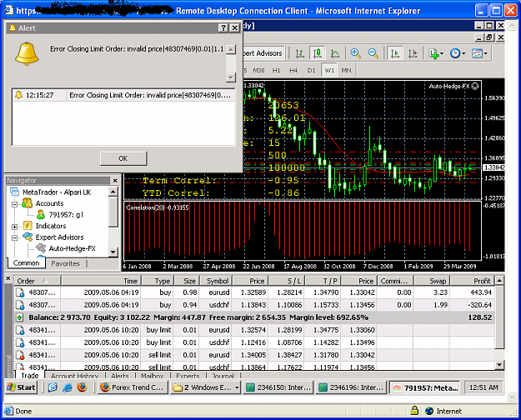The image size is (521, 420).
Task: Open the periodicity clock dropdown
Action: click(457, 53)
